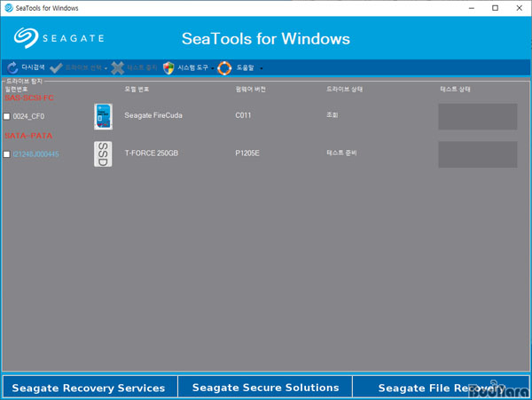Check the I21248J000445 drive checkbox
Screen dimensions: 532x400
point(7,154)
